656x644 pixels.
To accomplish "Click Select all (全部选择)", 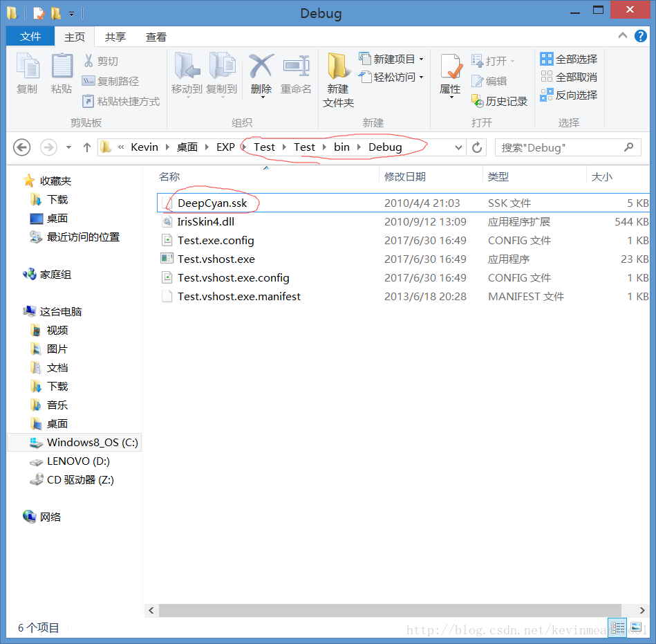I will tap(569, 59).
